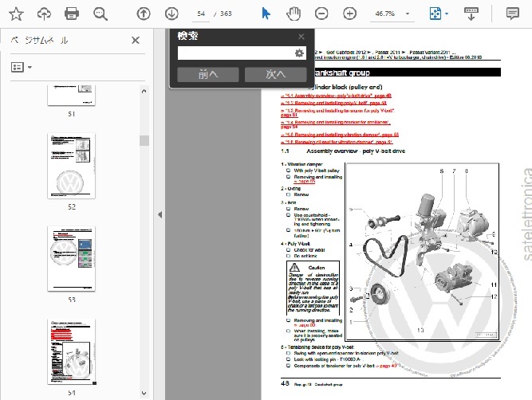Click page 47 link for tensioner components

(386, 366)
